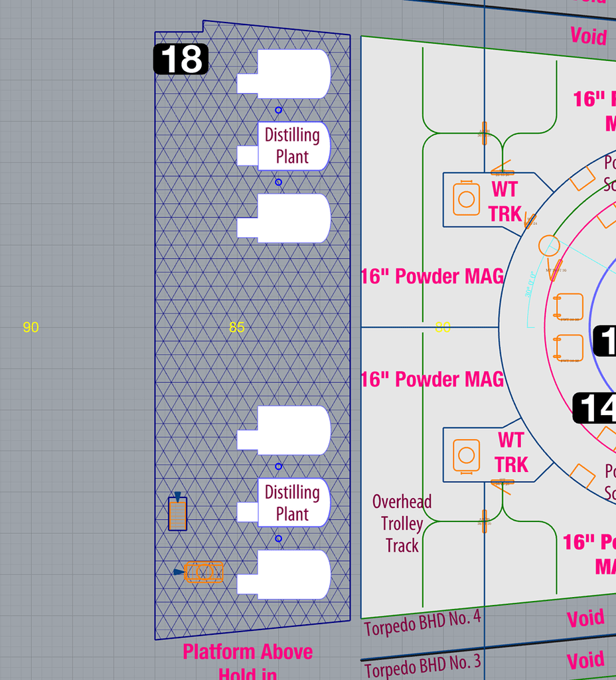Click the orange escape trunk ladder symbol

coord(177,514)
